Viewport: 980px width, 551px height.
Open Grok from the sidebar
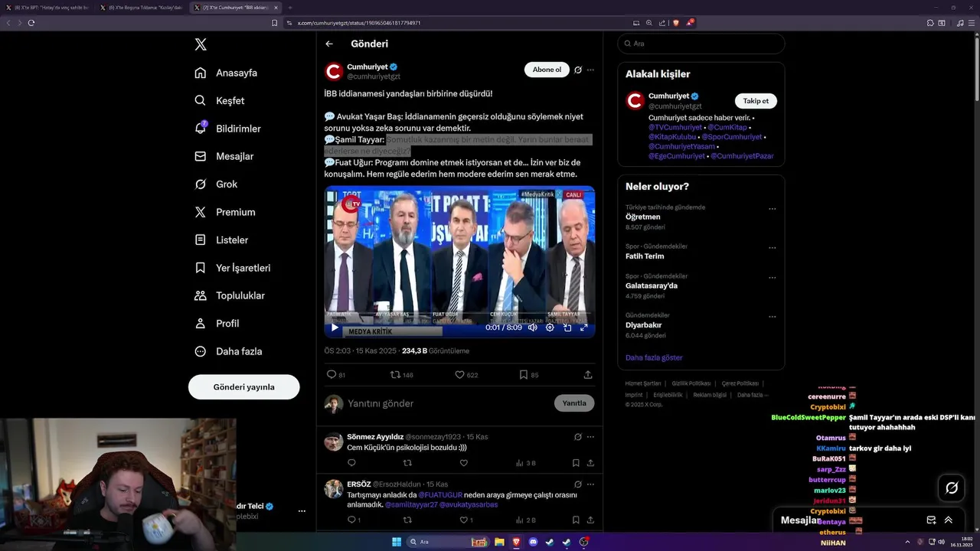[216, 184]
